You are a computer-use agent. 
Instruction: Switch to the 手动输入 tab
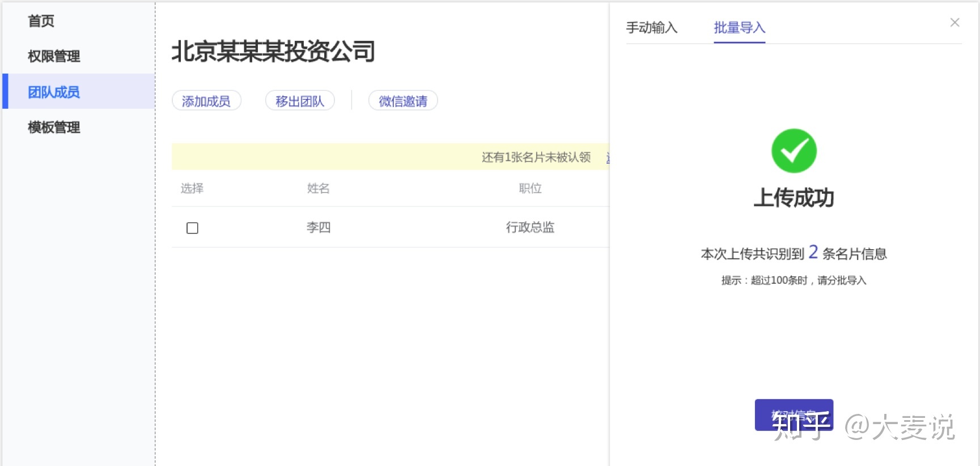652,28
